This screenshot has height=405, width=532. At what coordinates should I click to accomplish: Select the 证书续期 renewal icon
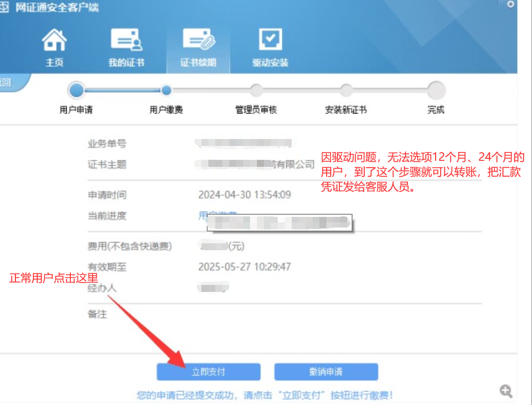[198, 41]
